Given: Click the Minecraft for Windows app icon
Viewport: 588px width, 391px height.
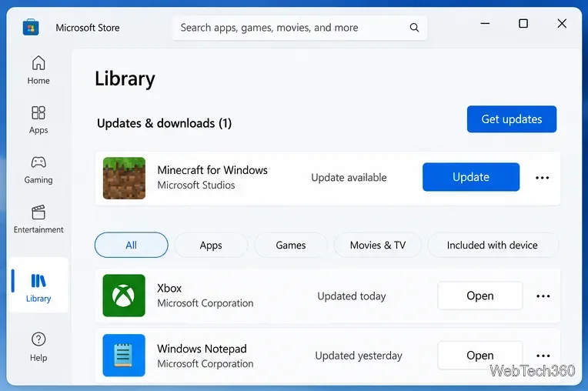Looking at the screenshot, I should pos(124,178).
